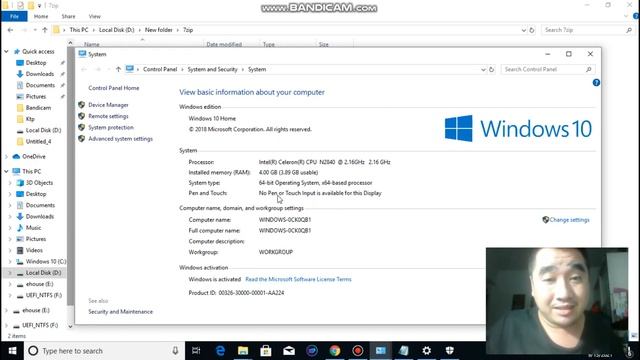Open File Explorer from taskbar
Viewport: 640px width, 360px height.
[x=243, y=351]
